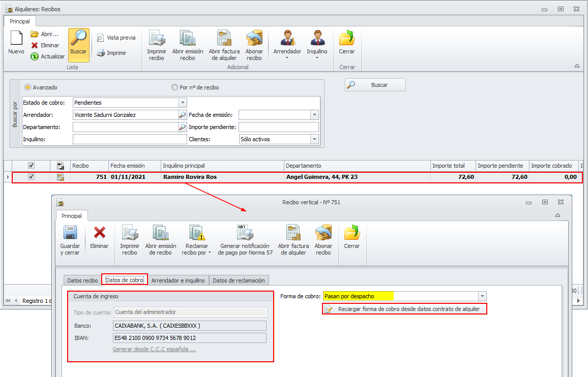Screen dimensions: 588x377
Task: Open the Datos de reclamación tab
Action: pos(239,280)
